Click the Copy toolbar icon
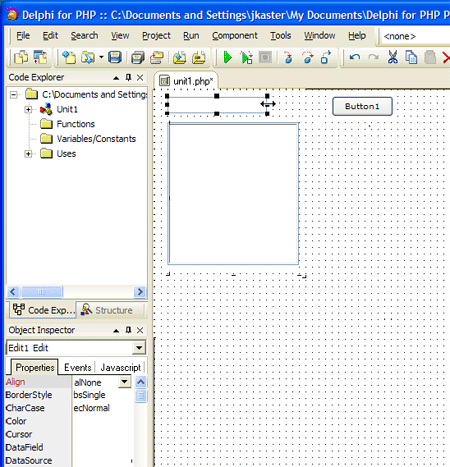Image resolution: width=450 pixels, height=467 pixels. click(x=411, y=58)
